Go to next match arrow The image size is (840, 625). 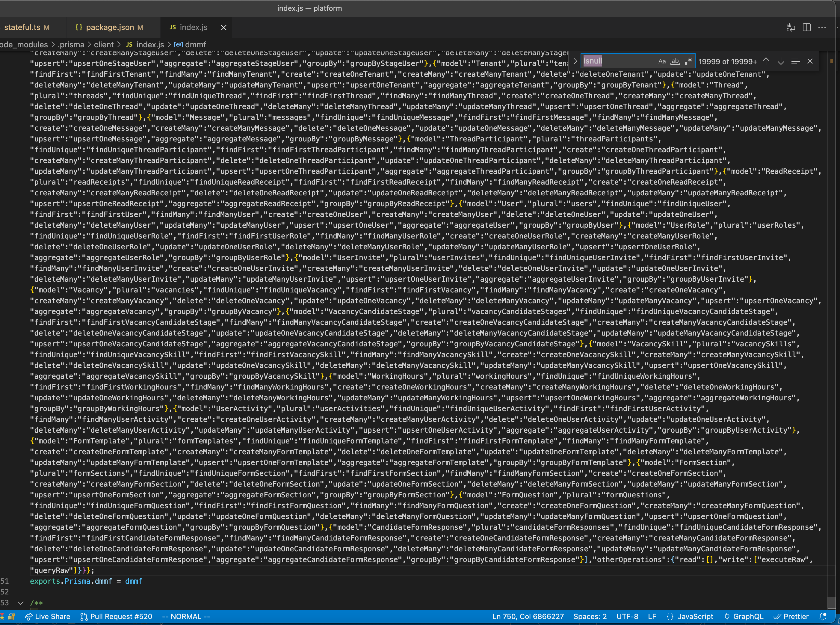[x=781, y=61]
